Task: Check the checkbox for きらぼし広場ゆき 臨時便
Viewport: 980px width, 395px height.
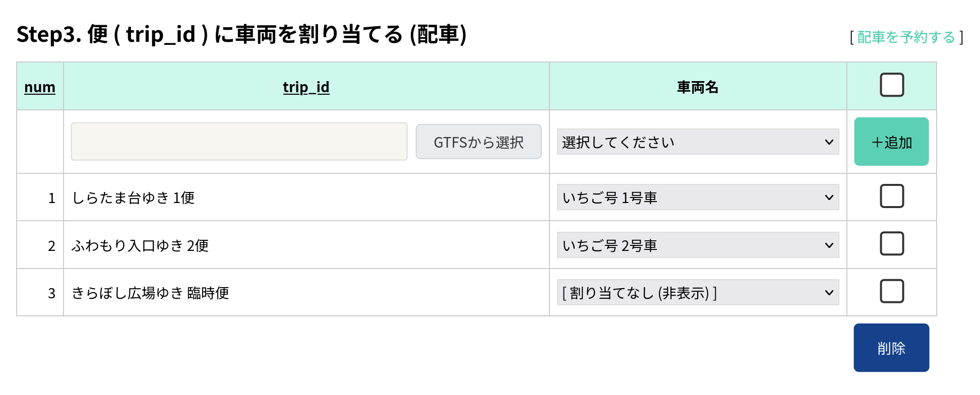Action: click(x=891, y=291)
